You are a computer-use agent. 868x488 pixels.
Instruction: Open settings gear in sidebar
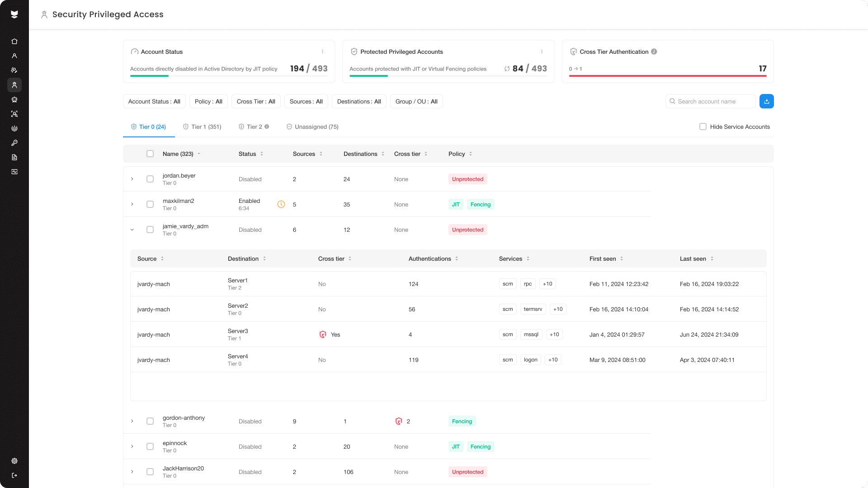coord(14,461)
